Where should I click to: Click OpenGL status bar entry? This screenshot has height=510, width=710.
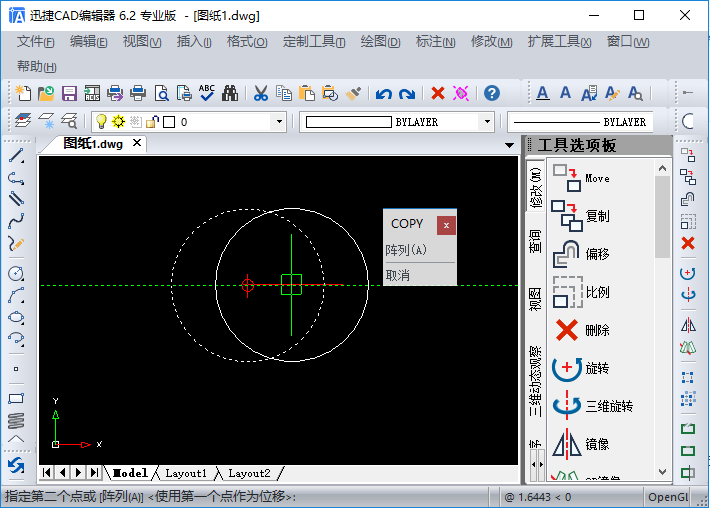click(x=668, y=497)
